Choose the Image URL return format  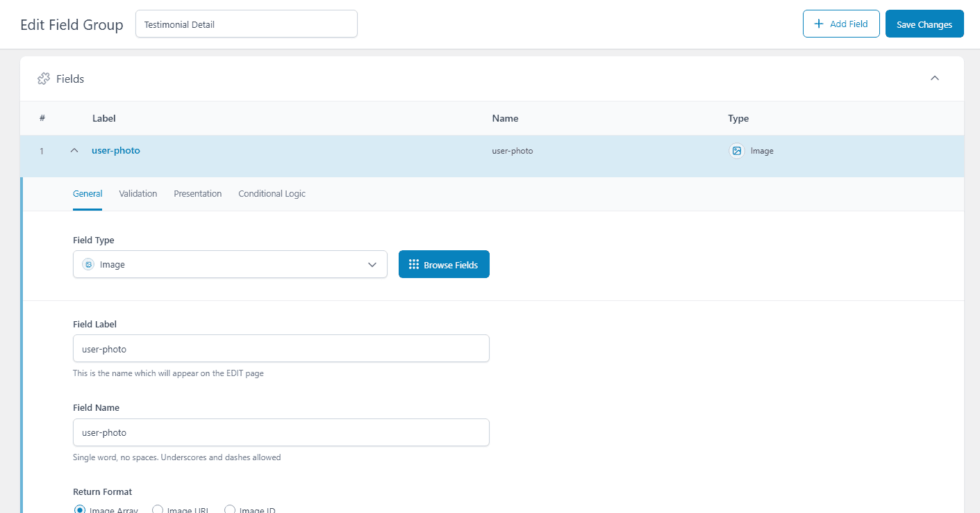click(x=158, y=510)
